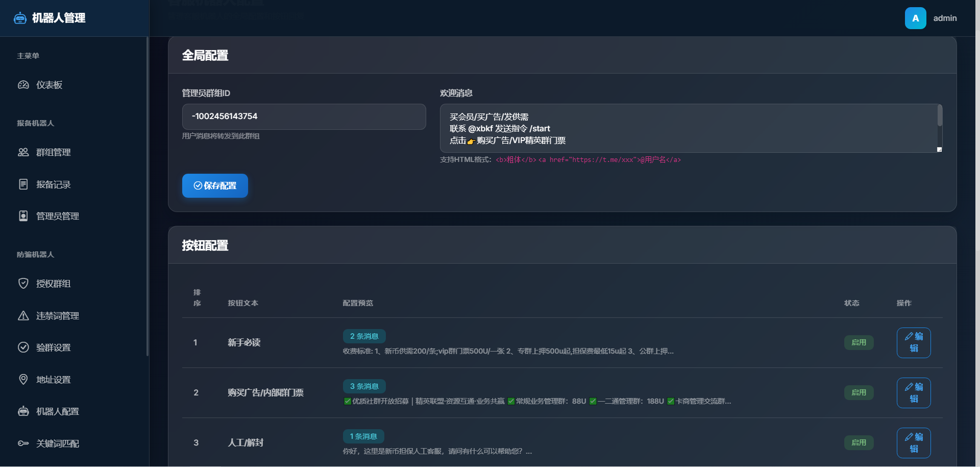
Task: Open 机器人配置 in the sidebar
Action: [57, 411]
